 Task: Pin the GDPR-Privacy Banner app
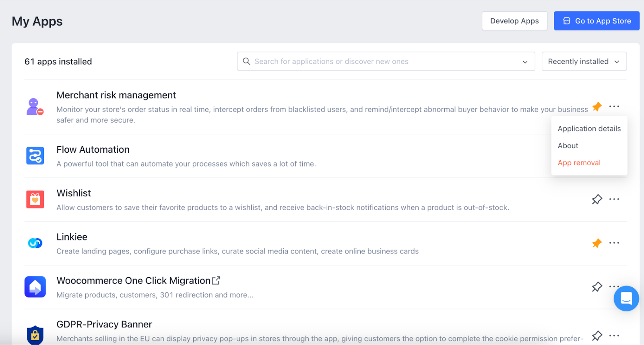pos(597,335)
